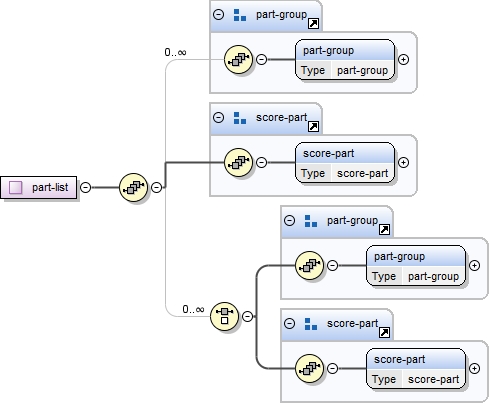Collapse the sequence inside optional part-group group

click(x=262, y=60)
